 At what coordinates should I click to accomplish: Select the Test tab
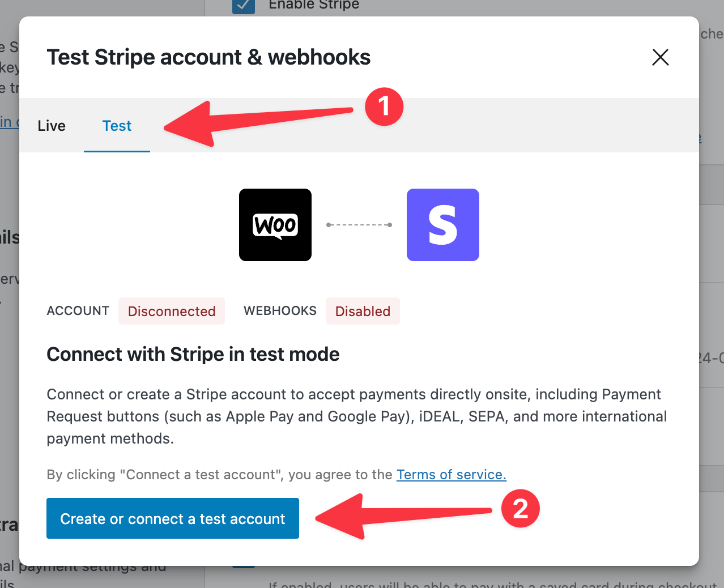(117, 126)
